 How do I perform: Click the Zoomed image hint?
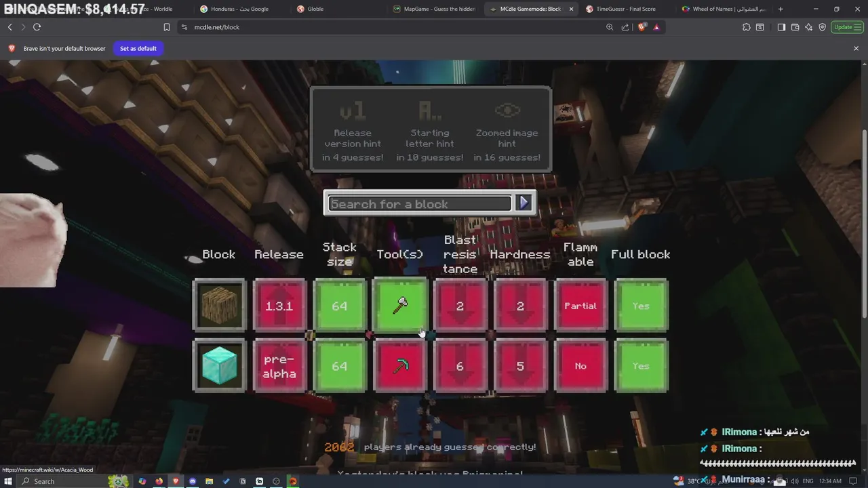pyautogui.click(x=507, y=131)
